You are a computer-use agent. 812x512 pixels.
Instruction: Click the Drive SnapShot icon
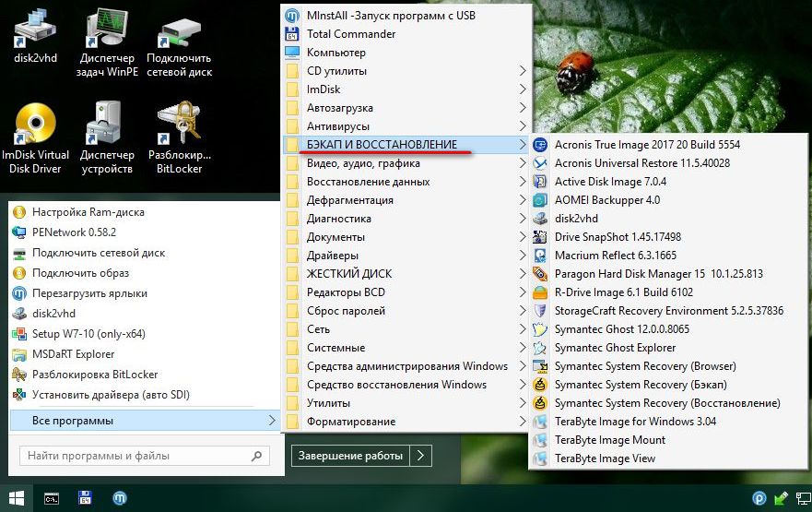(x=540, y=237)
